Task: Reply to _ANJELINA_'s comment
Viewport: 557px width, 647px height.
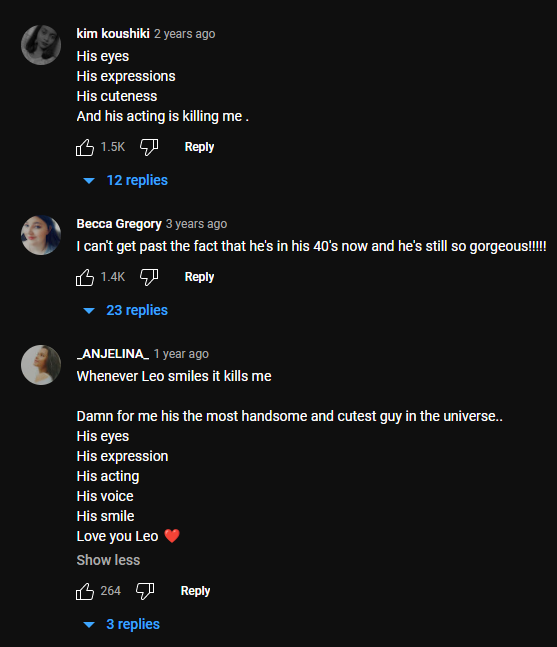Action: pyautogui.click(x=195, y=591)
